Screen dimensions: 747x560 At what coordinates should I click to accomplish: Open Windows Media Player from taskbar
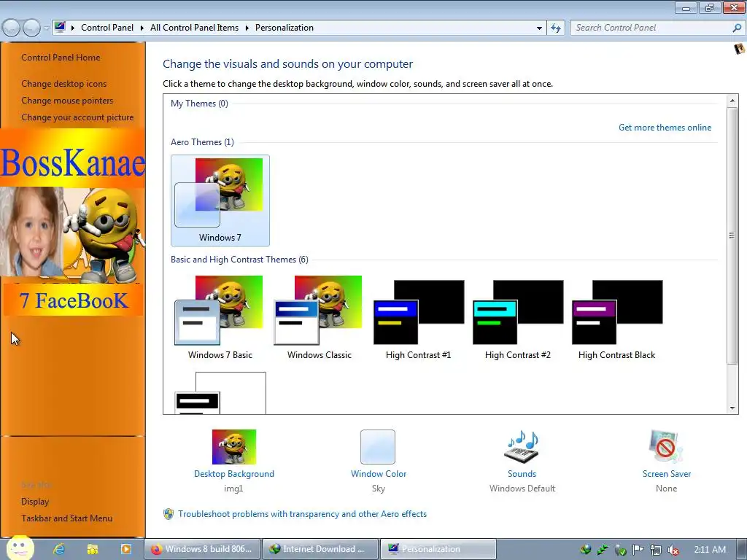(x=125, y=549)
